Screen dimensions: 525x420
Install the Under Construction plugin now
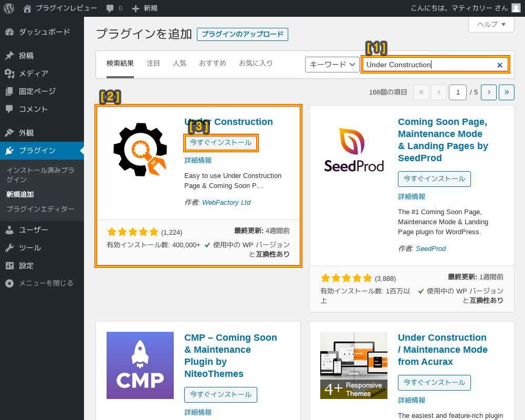pos(220,143)
